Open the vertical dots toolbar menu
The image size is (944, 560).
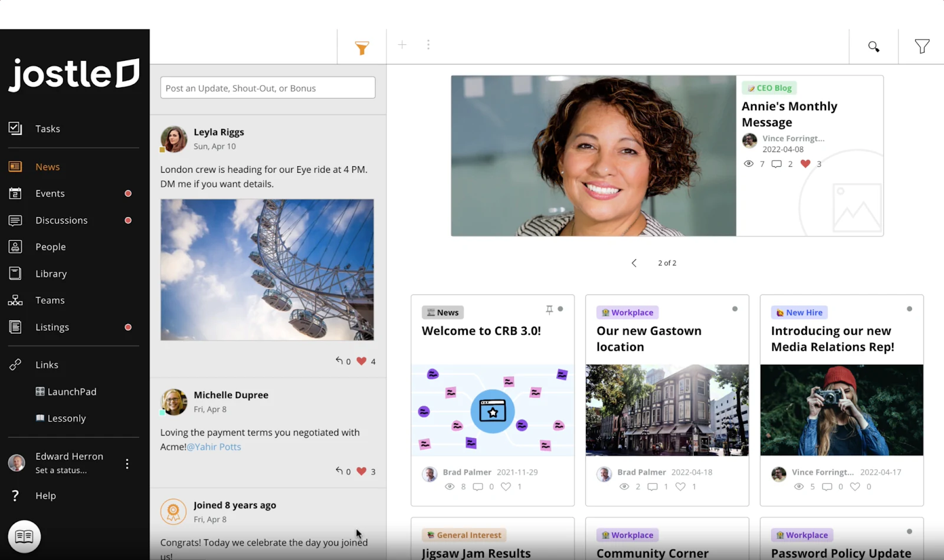click(428, 45)
